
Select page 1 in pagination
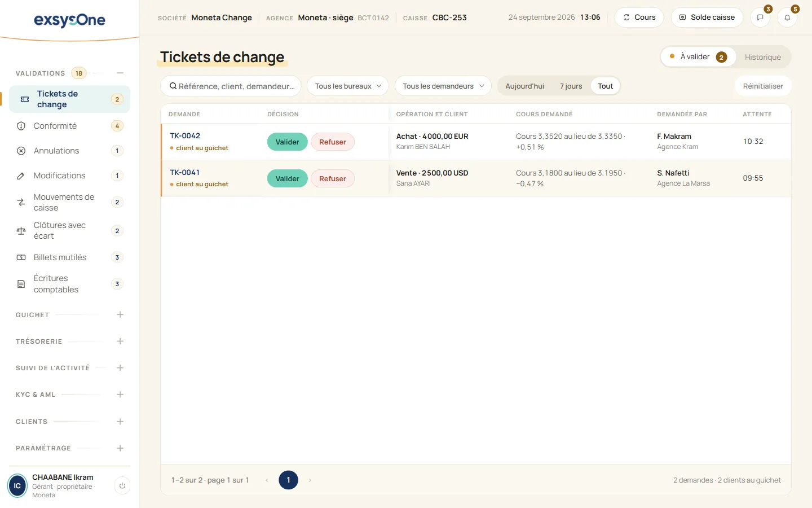tap(288, 480)
